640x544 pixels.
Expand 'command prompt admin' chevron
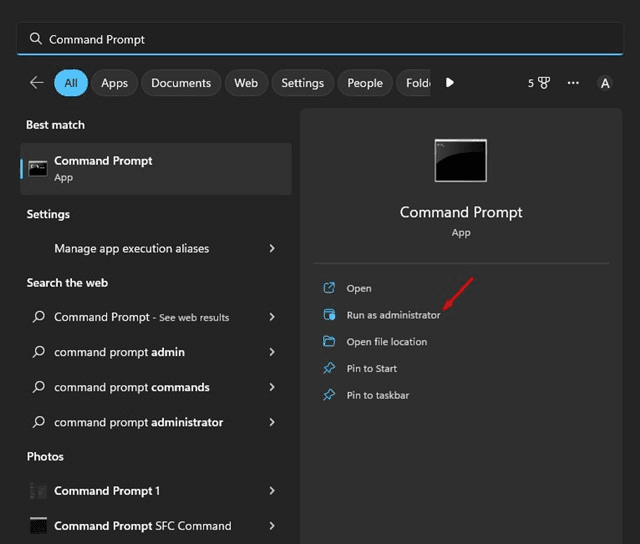[x=272, y=352]
